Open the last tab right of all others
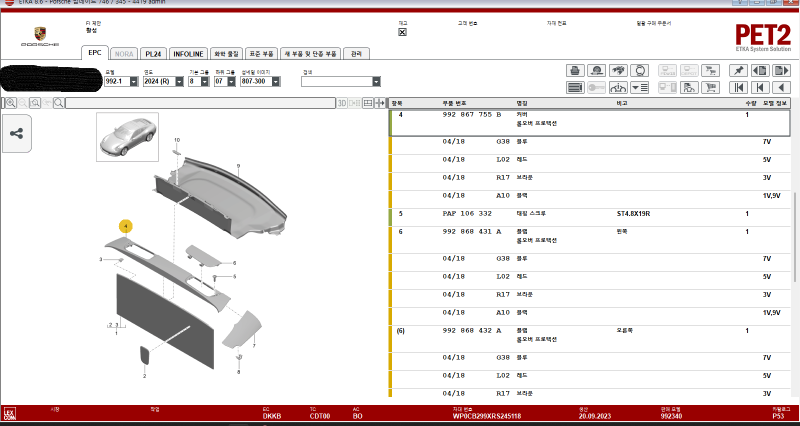The width and height of the screenshot is (800, 426). coord(356,54)
